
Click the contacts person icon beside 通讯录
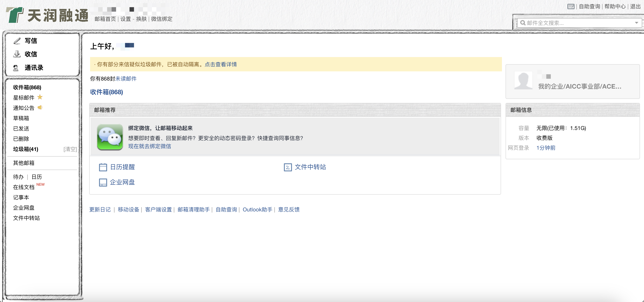pos(16,68)
